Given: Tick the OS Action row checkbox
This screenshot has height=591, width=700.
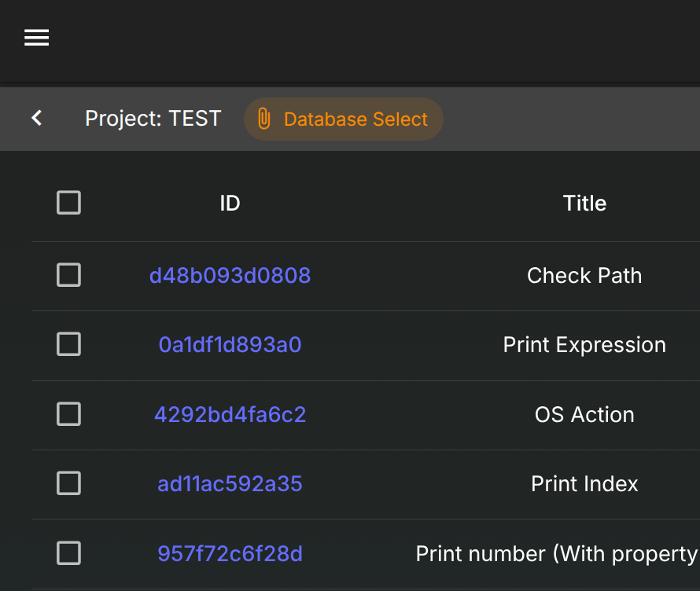Looking at the screenshot, I should pos(69,414).
